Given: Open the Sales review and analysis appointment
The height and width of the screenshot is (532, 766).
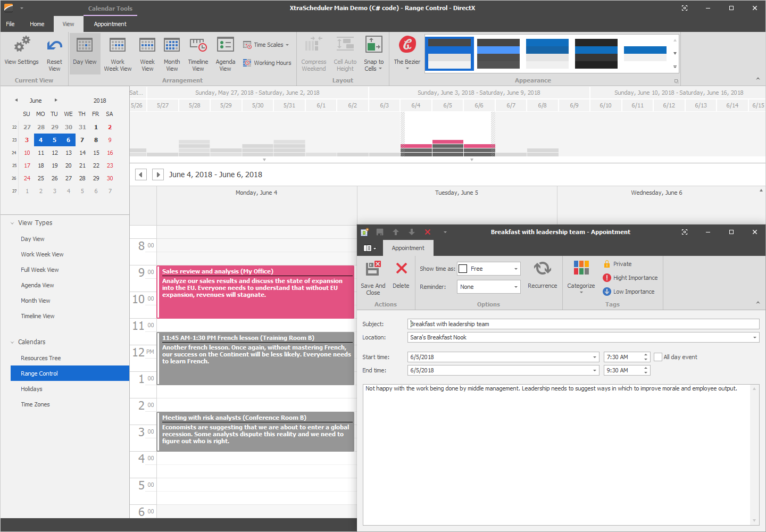Looking at the screenshot, I should pyautogui.click(x=256, y=292).
